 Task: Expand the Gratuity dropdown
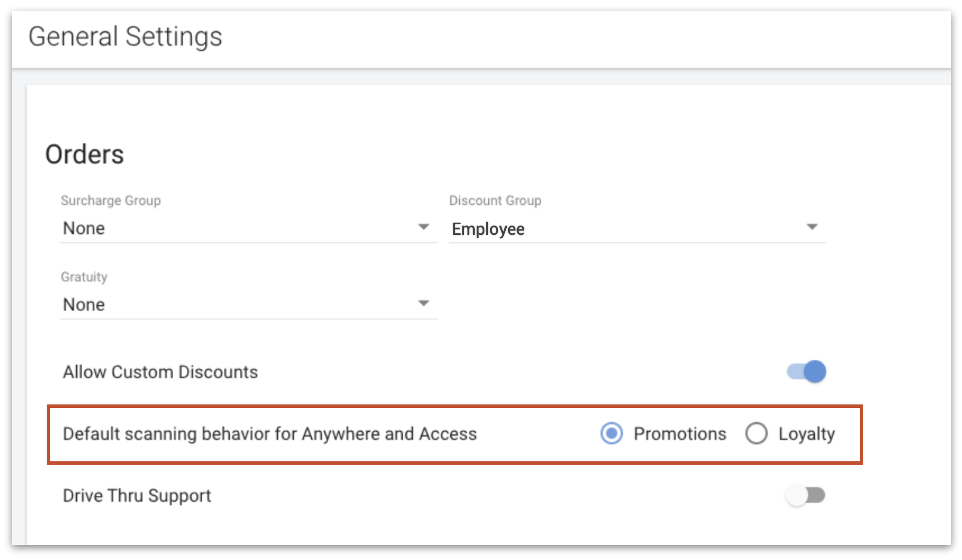(249, 304)
